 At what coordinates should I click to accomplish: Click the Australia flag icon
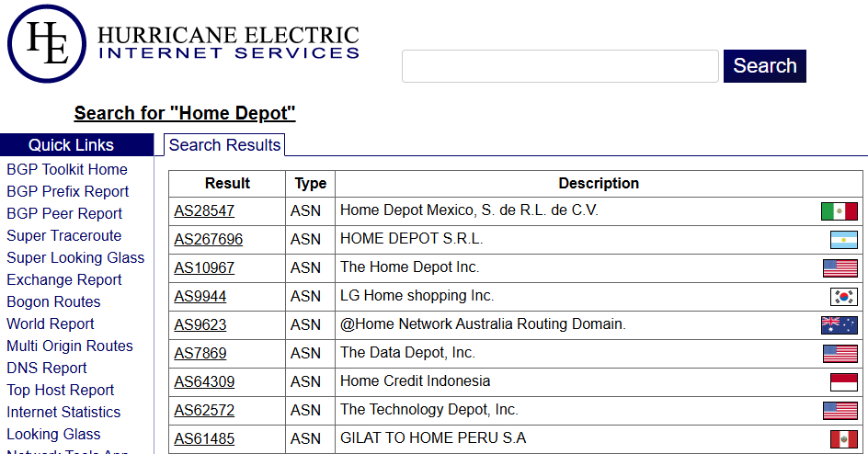click(x=839, y=325)
